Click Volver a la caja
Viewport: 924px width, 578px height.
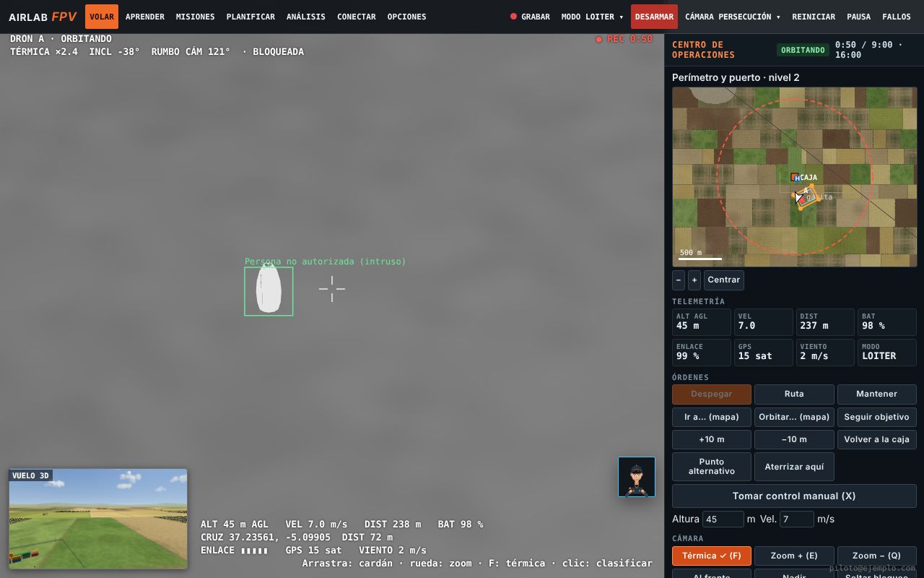[877, 439]
